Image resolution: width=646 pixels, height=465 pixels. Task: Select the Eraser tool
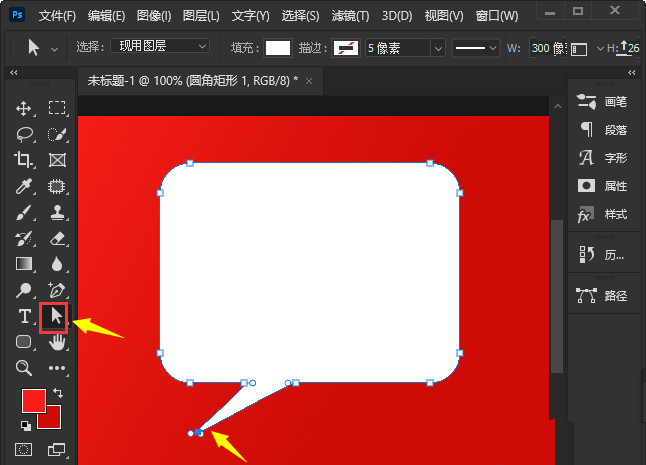(x=57, y=238)
